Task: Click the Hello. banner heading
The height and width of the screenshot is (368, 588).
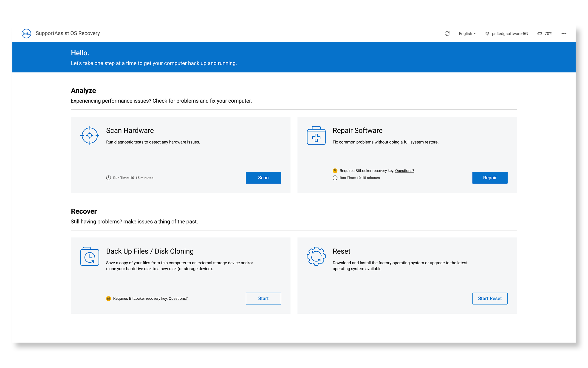Action: tap(80, 53)
